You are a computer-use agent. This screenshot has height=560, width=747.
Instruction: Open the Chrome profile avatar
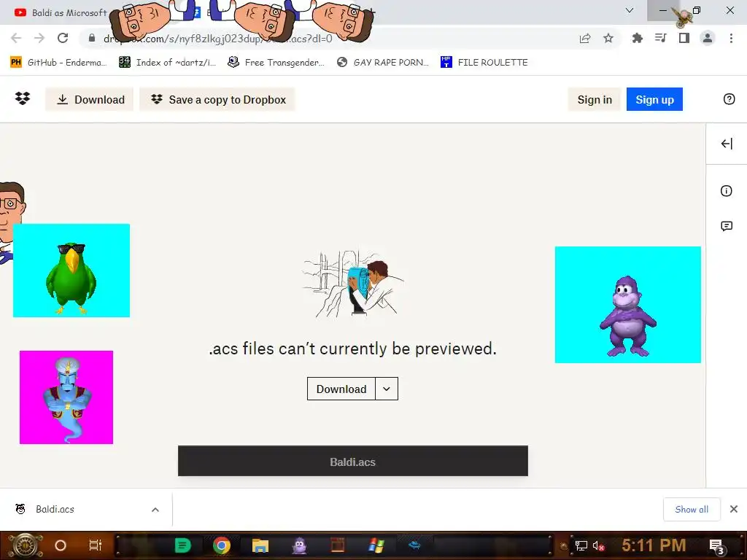pos(708,38)
